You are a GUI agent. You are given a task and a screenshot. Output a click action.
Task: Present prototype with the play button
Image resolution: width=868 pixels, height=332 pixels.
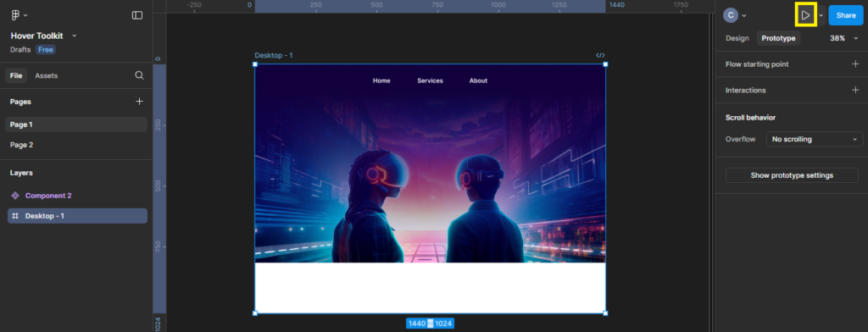(x=805, y=15)
